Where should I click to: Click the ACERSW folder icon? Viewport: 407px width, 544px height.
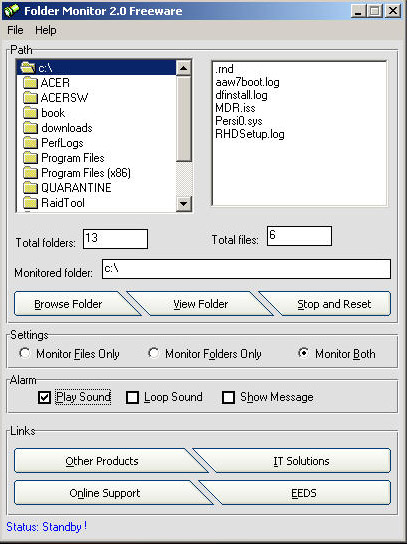pyautogui.click(x=30, y=98)
